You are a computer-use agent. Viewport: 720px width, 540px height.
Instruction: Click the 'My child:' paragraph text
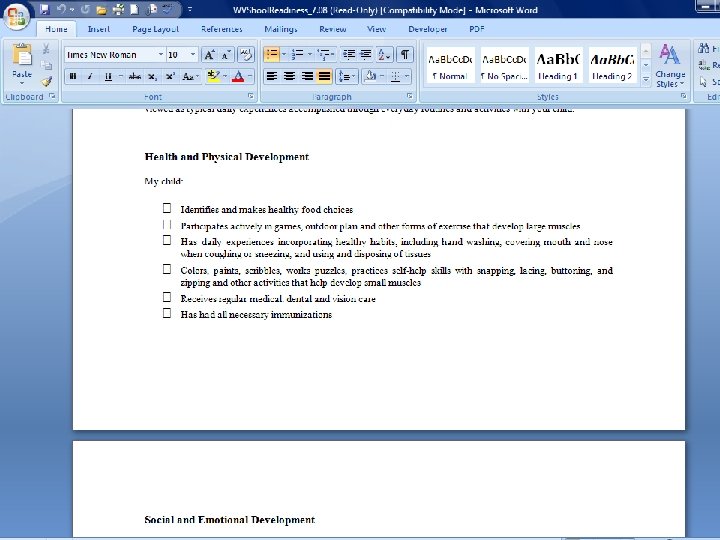tap(164, 181)
